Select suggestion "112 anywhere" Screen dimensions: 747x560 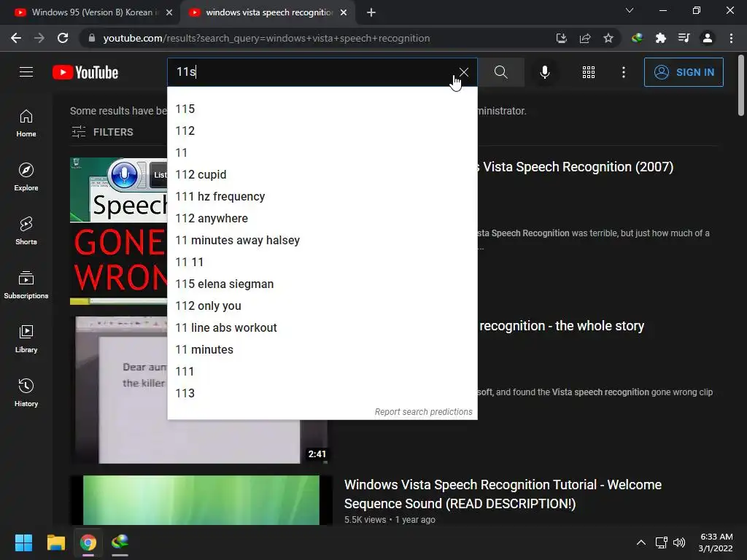click(322, 219)
